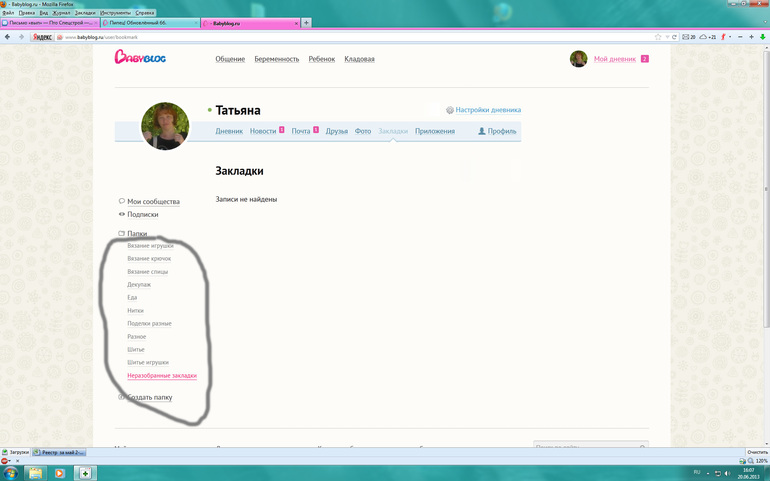Click the bookmark star in address bar
The image size is (770, 481).
(x=658, y=37)
